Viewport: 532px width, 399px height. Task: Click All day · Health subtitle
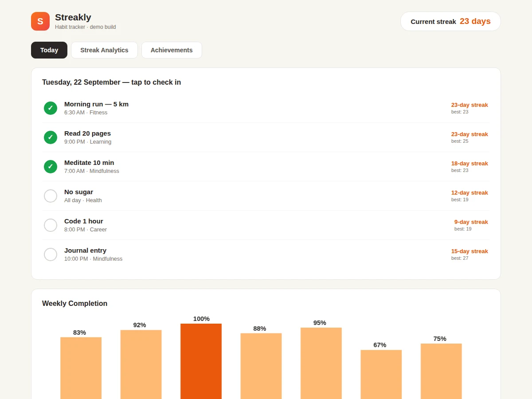(83, 200)
